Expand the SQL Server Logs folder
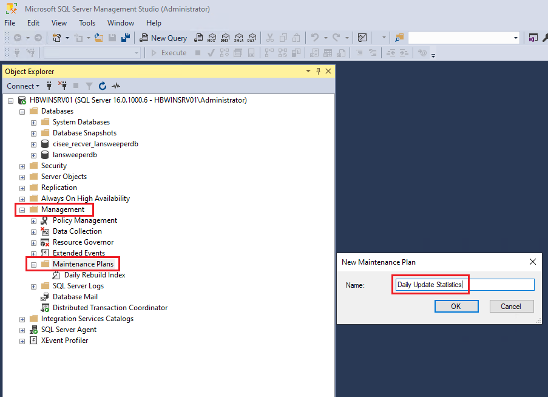 point(34,287)
